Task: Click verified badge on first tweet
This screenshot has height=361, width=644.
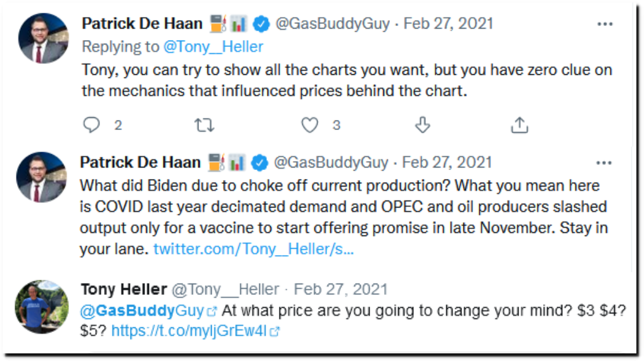Action: [261, 24]
